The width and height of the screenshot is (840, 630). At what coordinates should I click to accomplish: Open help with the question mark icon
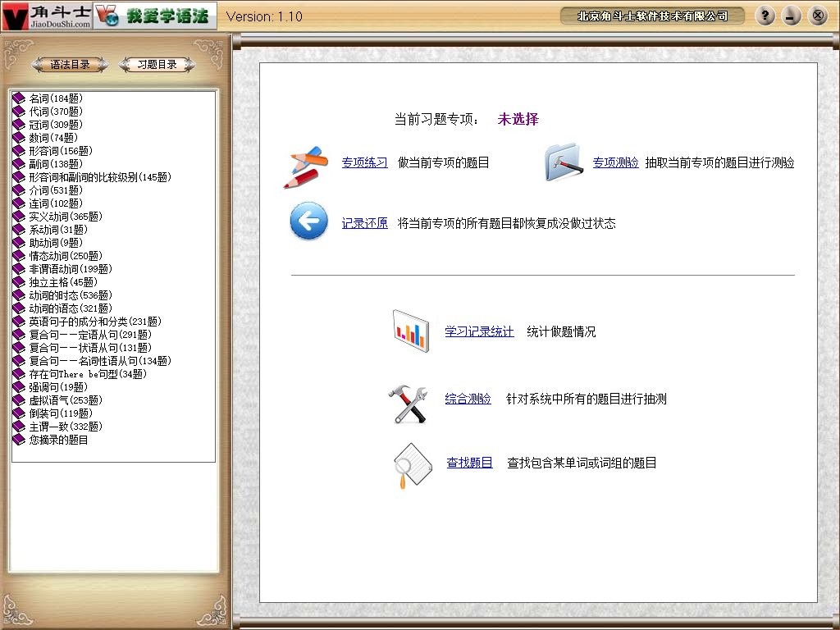coord(765,15)
